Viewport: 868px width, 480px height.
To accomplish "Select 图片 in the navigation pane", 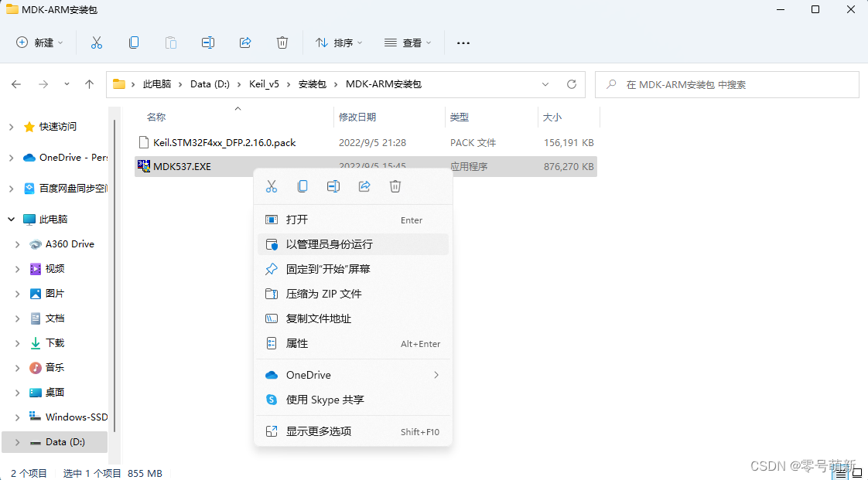I will pos(55,294).
